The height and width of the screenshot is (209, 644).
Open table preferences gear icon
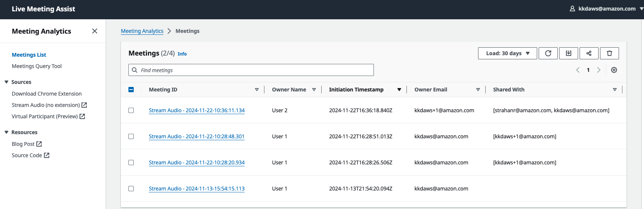pos(614,70)
